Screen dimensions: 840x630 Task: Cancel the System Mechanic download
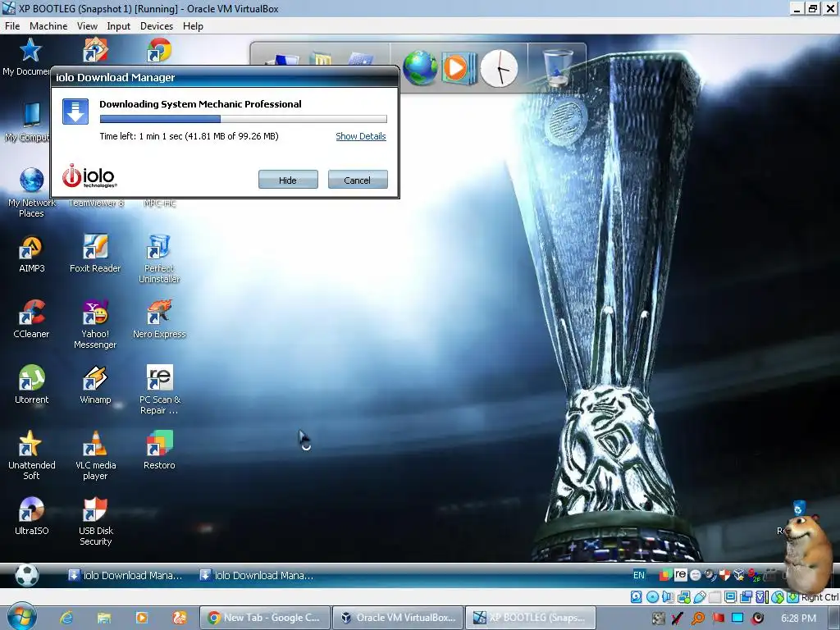click(x=358, y=180)
